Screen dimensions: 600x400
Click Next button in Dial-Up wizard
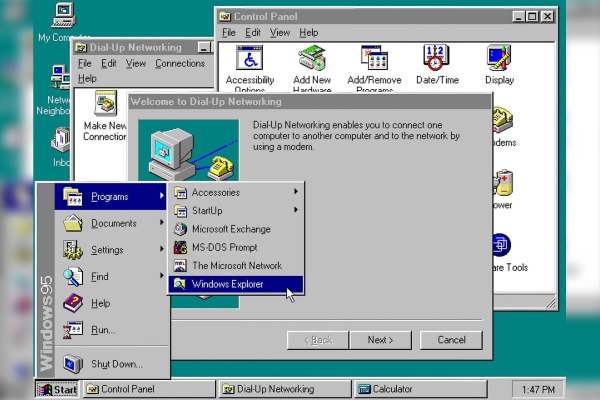coord(380,340)
